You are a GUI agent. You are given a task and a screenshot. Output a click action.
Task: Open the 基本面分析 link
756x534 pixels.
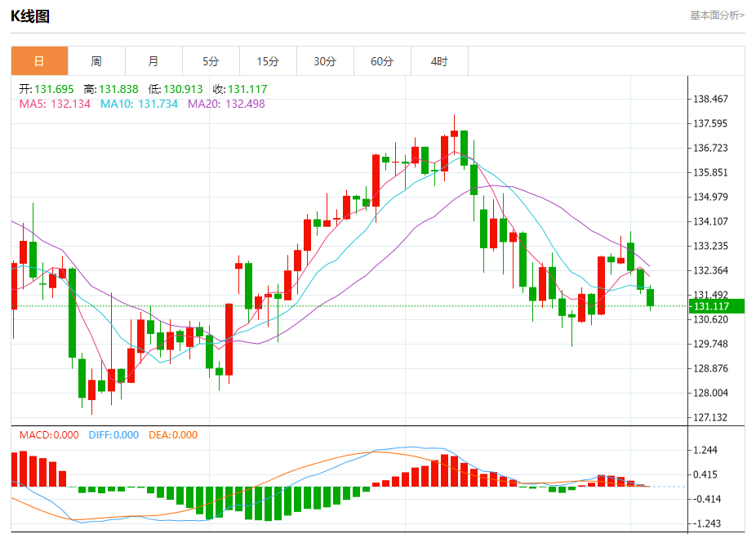[717, 16]
